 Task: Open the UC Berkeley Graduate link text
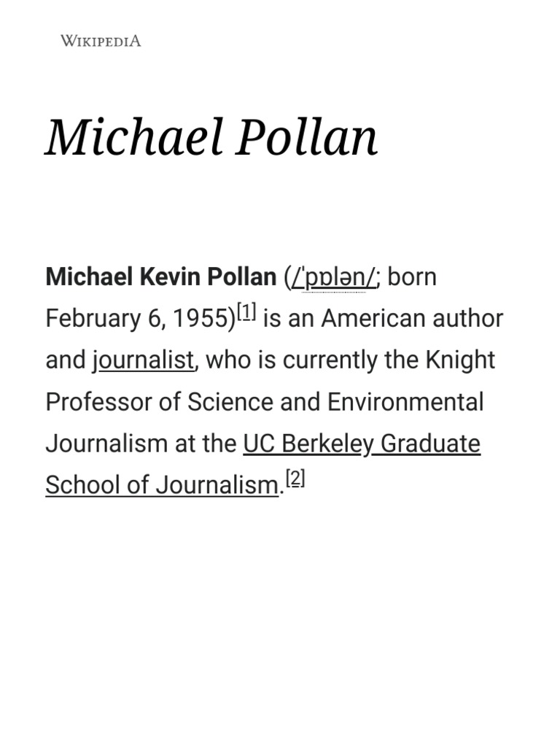click(x=362, y=444)
